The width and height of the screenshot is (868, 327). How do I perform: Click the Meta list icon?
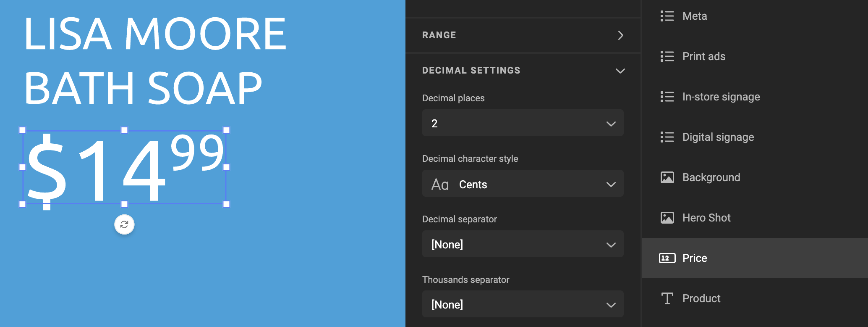pyautogui.click(x=667, y=16)
